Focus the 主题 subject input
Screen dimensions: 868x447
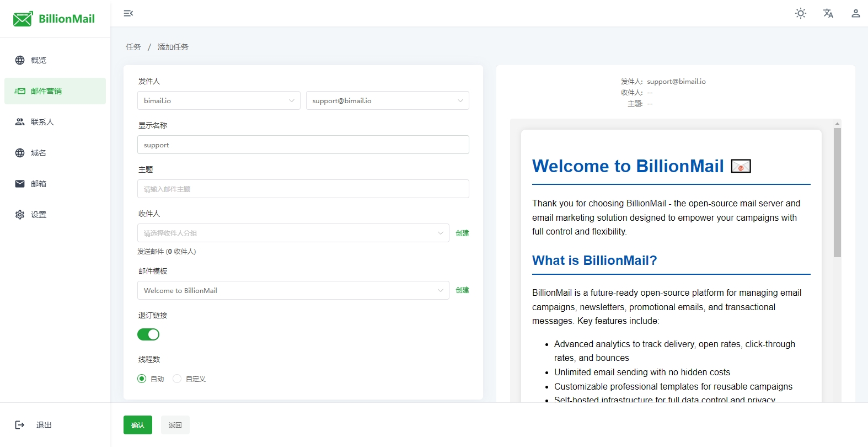pyautogui.click(x=303, y=189)
